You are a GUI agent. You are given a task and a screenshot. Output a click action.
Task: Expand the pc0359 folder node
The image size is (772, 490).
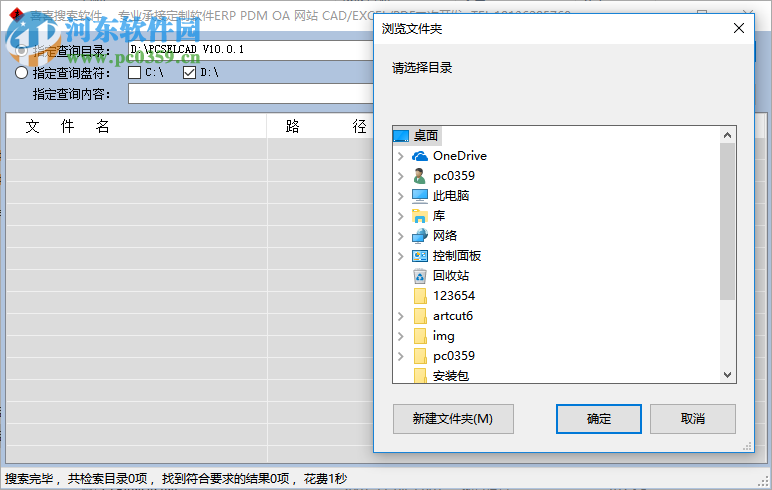pos(401,356)
